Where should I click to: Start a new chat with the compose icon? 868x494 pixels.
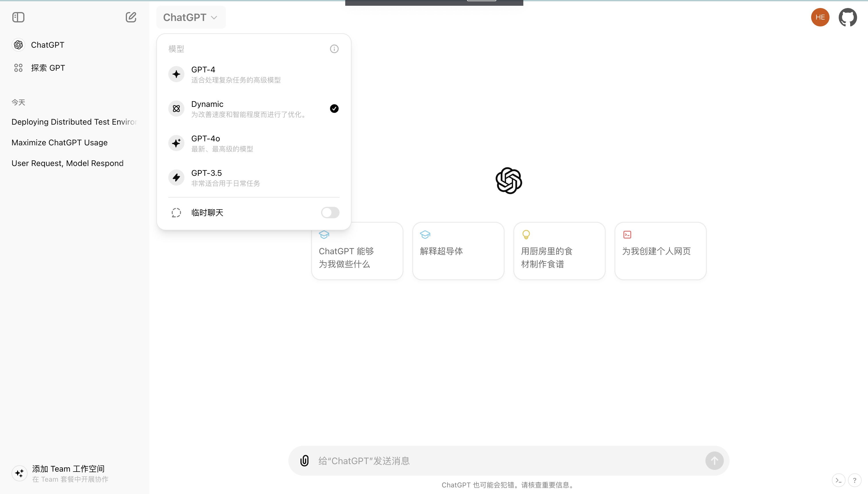coord(131,17)
